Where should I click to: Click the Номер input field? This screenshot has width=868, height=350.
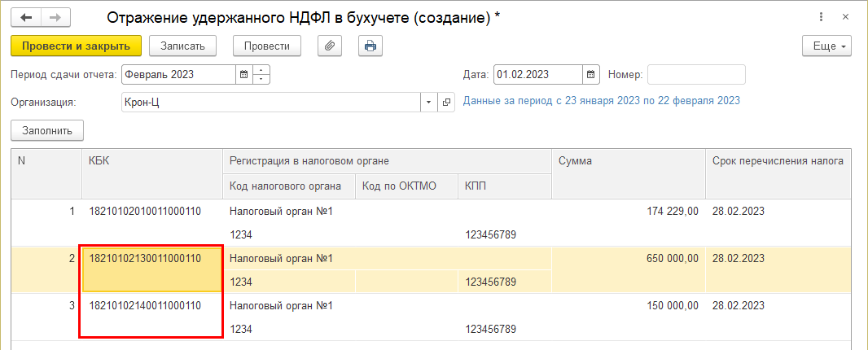click(x=696, y=75)
